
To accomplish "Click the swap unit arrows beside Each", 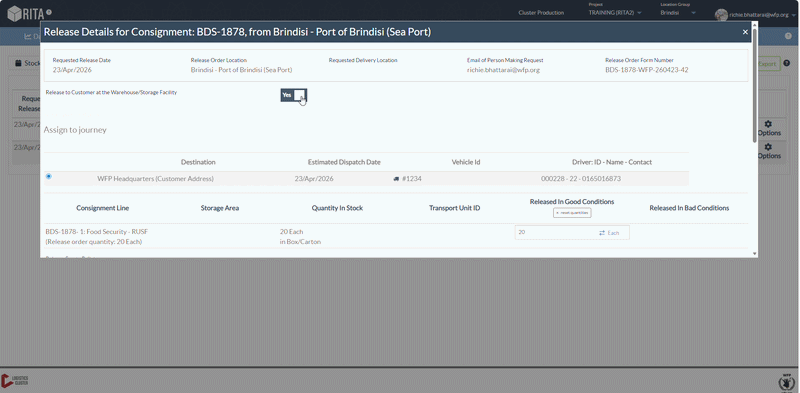I will pos(602,233).
